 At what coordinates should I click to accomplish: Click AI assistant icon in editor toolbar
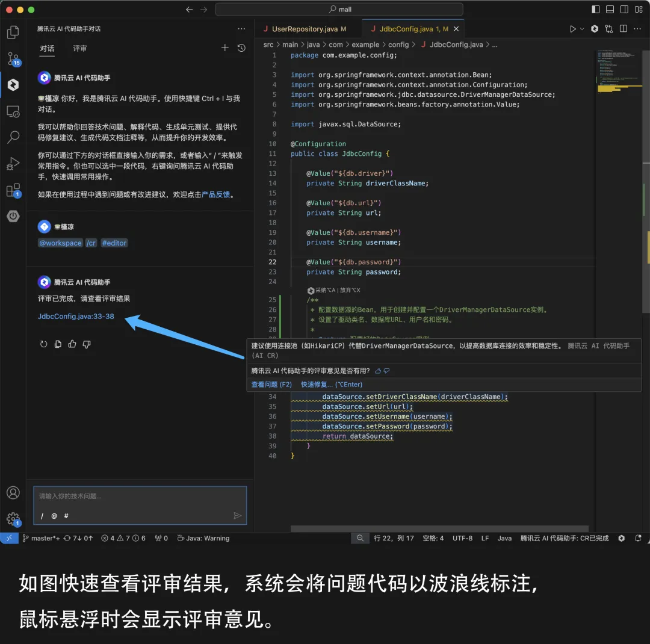point(595,29)
